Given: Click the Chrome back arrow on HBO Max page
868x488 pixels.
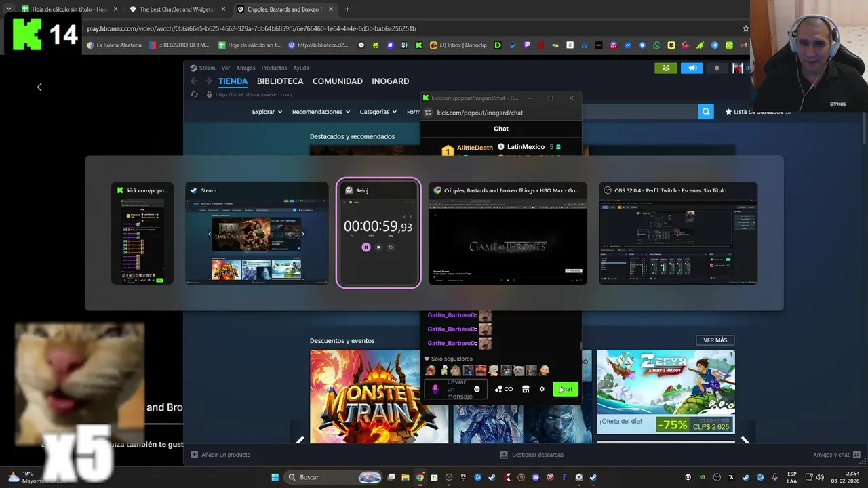Looking at the screenshot, I should [39, 87].
